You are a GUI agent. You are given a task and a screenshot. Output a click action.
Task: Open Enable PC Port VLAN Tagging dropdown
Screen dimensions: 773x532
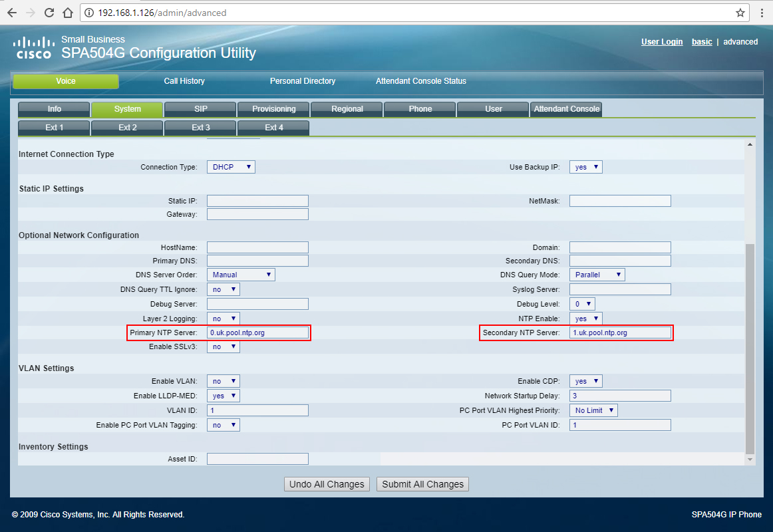pyautogui.click(x=224, y=425)
